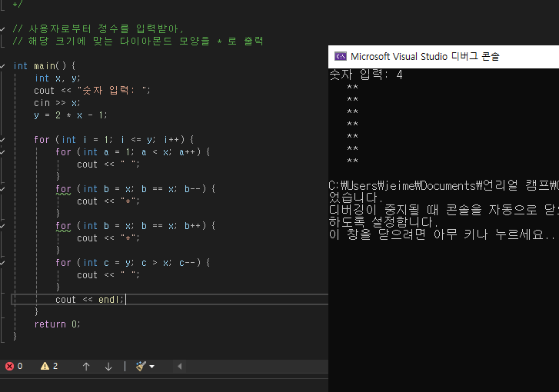Click the 'a < x' loop condition
The image size is (559, 392).
tap(156, 152)
